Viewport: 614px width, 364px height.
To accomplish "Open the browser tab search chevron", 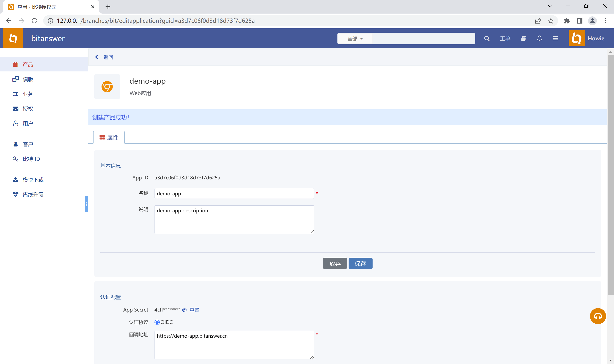I will coord(550,6).
